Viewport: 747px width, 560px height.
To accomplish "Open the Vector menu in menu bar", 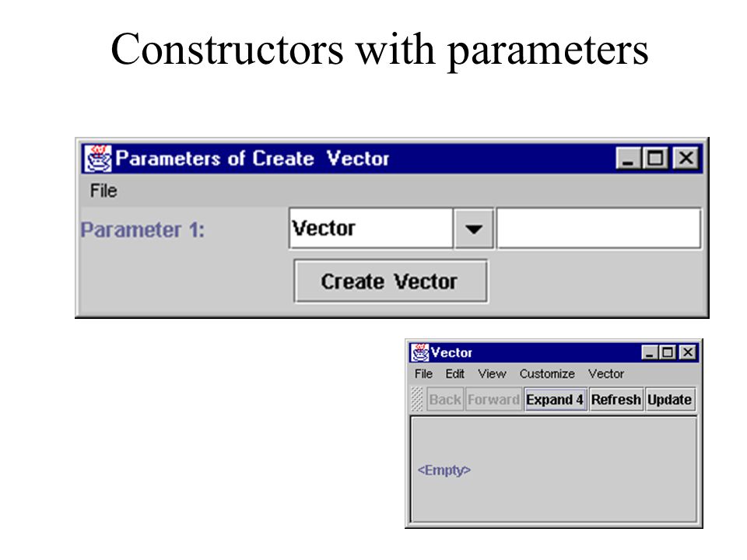I will click(x=605, y=374).
